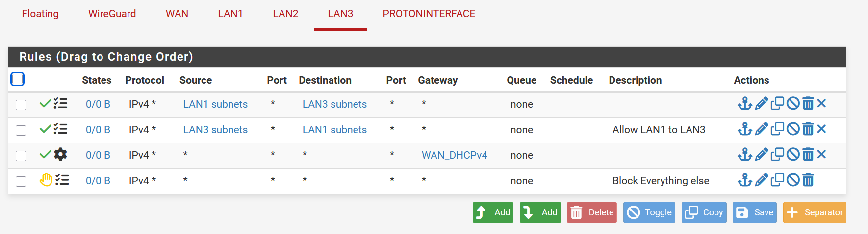Screen dimensions: 868x234
Task: Switch to the WireGuard tab
Action: 112,14
